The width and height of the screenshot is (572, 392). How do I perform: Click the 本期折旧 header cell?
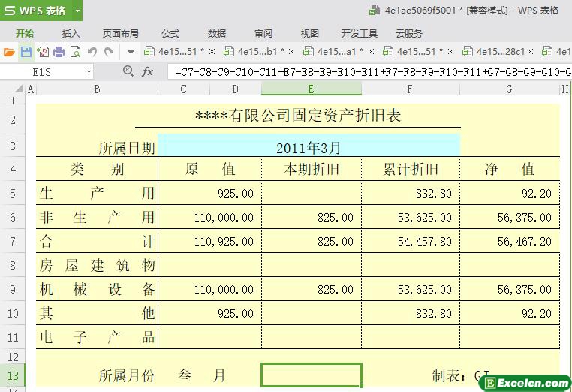pos(312,169)
